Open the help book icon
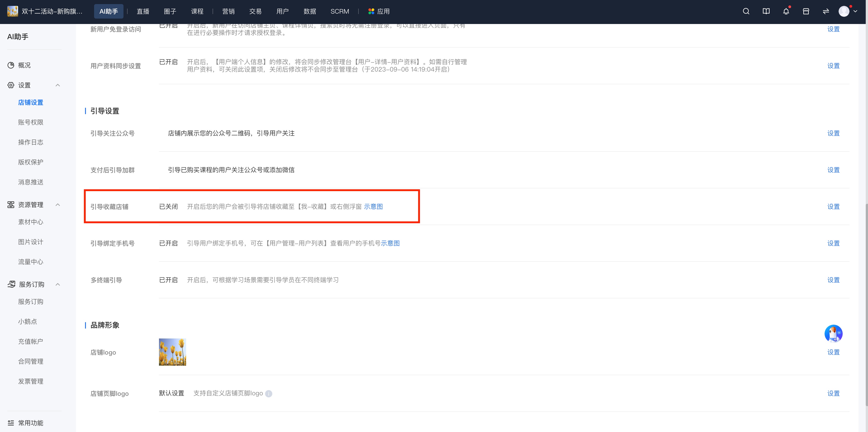868x432 pixels. click(766, 11)
